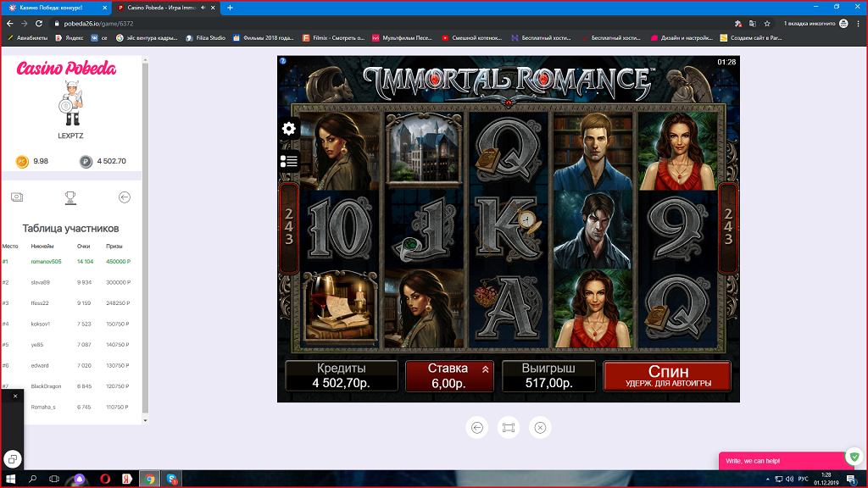
Task: Open Авиабилеты bookmark
Action: (x=27, y=37)
